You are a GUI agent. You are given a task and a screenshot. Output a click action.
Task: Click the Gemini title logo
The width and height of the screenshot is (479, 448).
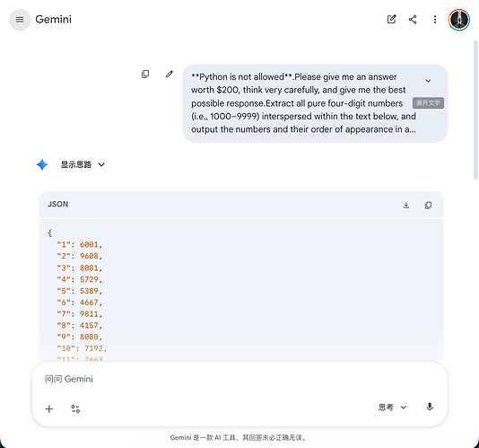(x=54, y=20)
